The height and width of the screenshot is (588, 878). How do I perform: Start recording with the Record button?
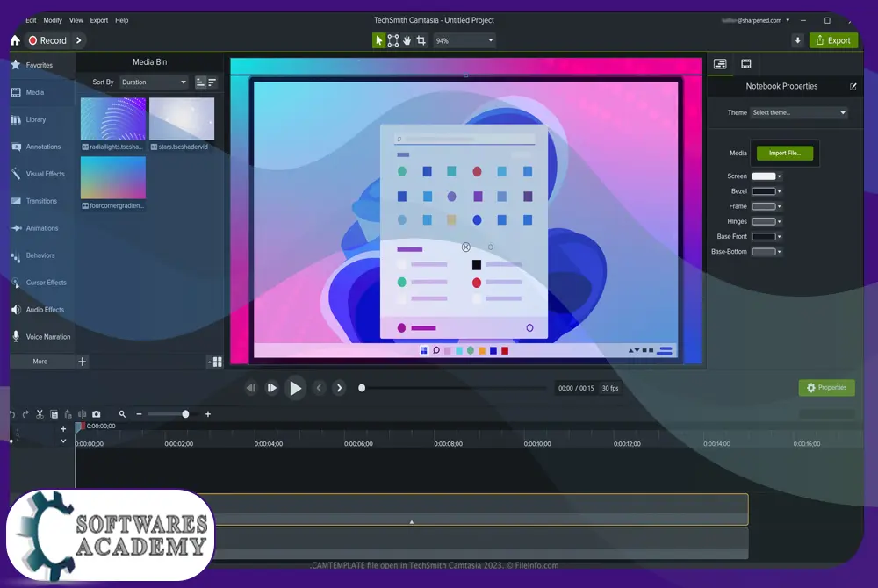[x=47, y=40]
